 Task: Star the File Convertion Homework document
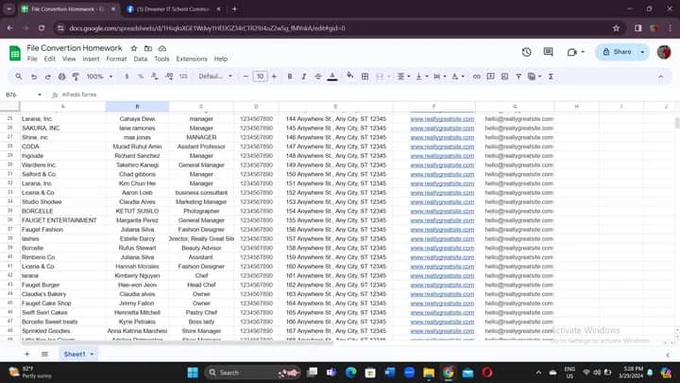(x=134, y=48)
